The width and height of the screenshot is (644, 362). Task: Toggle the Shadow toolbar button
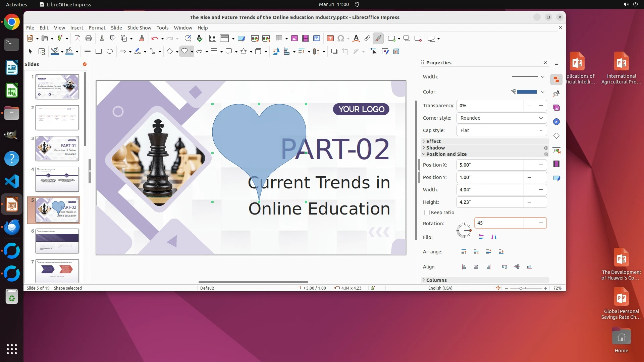tap(334, 51)
